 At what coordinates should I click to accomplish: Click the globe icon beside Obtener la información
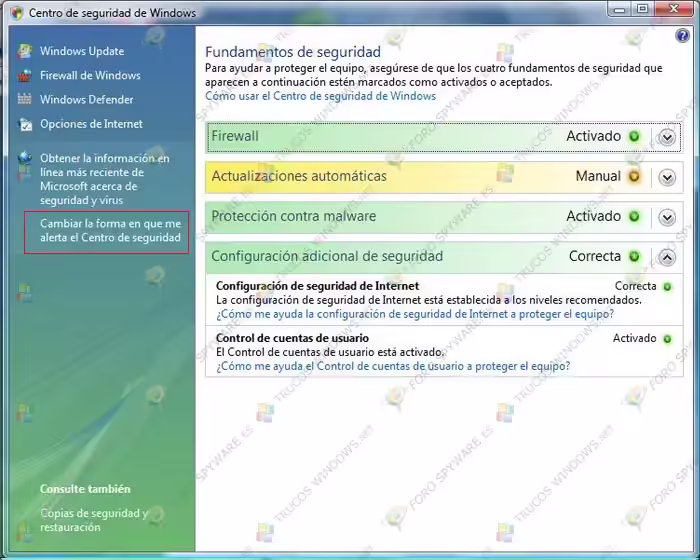coord(25,160)
